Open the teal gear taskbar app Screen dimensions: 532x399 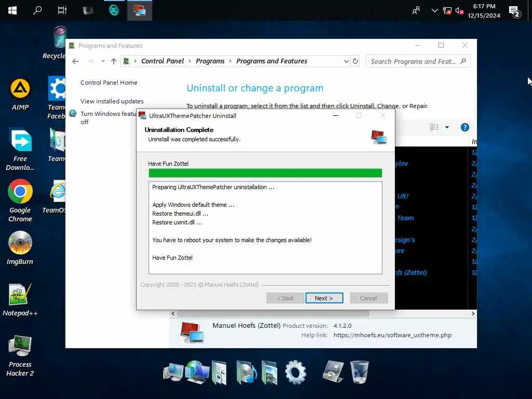tap(114, 10)
